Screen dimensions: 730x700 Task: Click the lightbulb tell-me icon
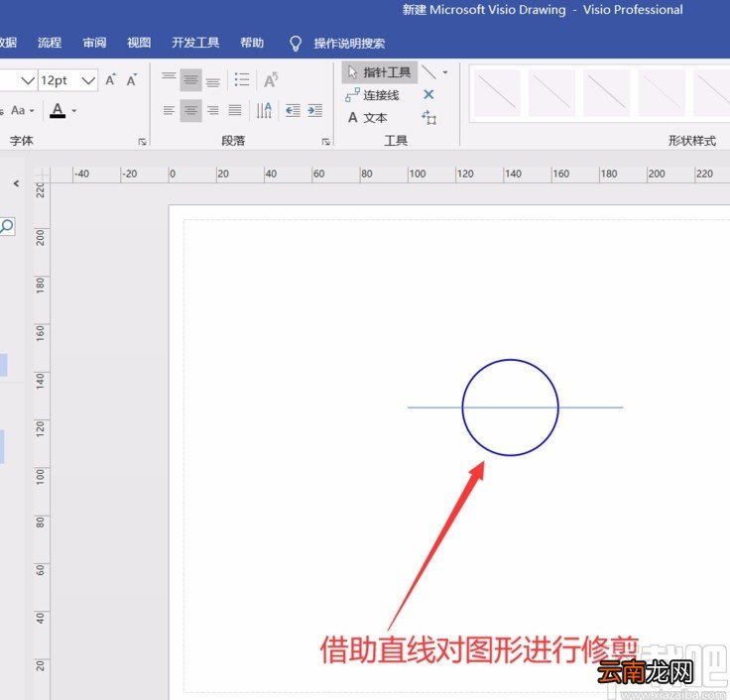(x=296, y=44)
